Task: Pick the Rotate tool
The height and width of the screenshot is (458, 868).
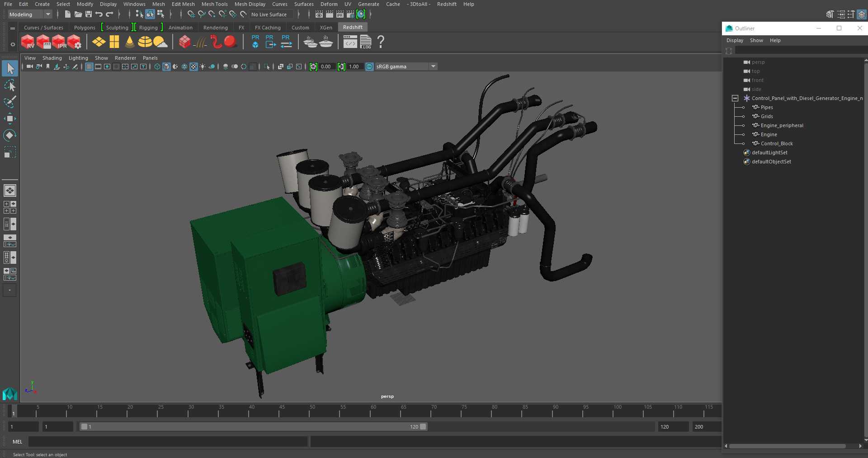Action: click(x=10, y=135)
